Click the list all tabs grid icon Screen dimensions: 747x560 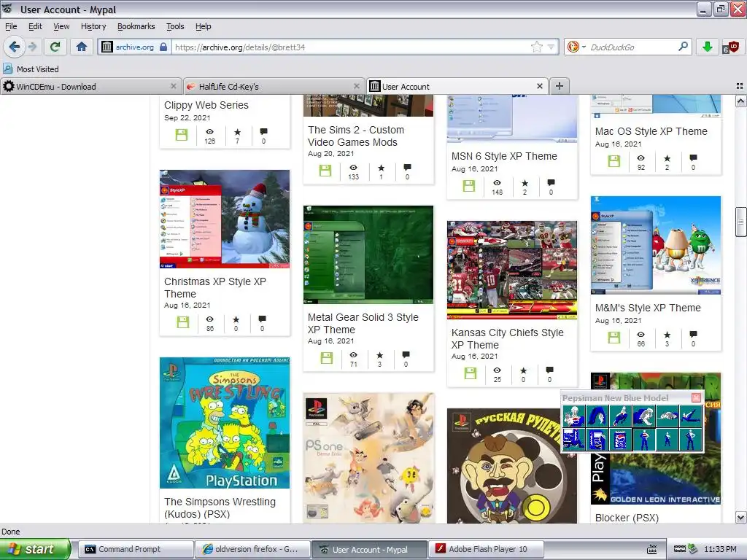pyautogui.click(x=740, y=86)
